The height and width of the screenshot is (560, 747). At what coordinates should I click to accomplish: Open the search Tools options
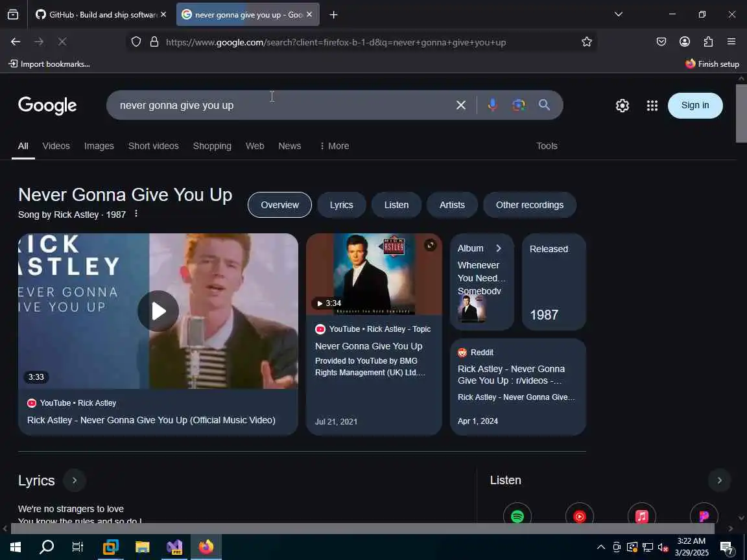pos(547,146)
